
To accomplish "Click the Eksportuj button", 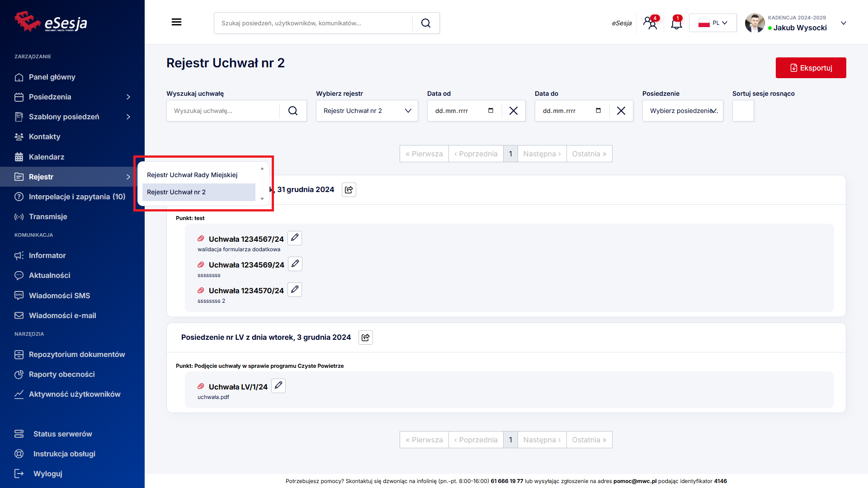I will coord(811,68).
